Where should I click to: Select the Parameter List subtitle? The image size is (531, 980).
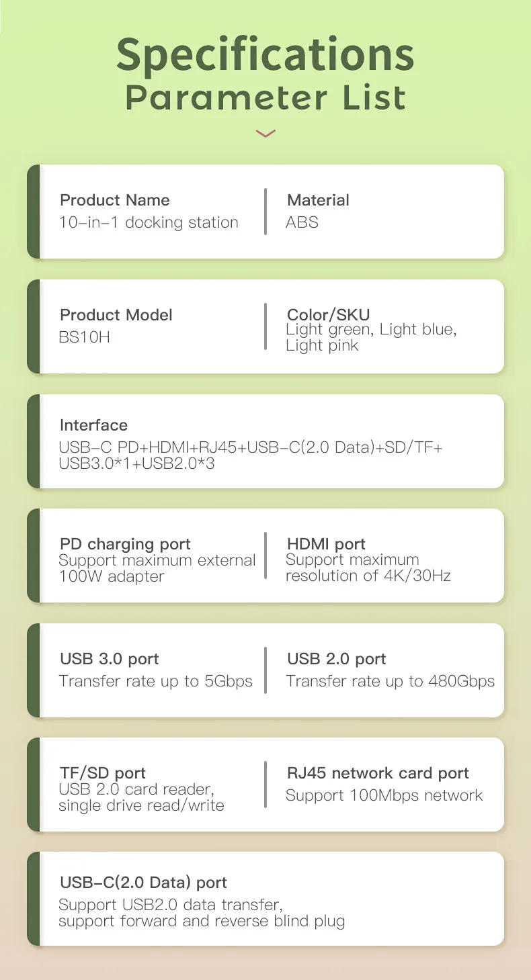tap(265, 97)
